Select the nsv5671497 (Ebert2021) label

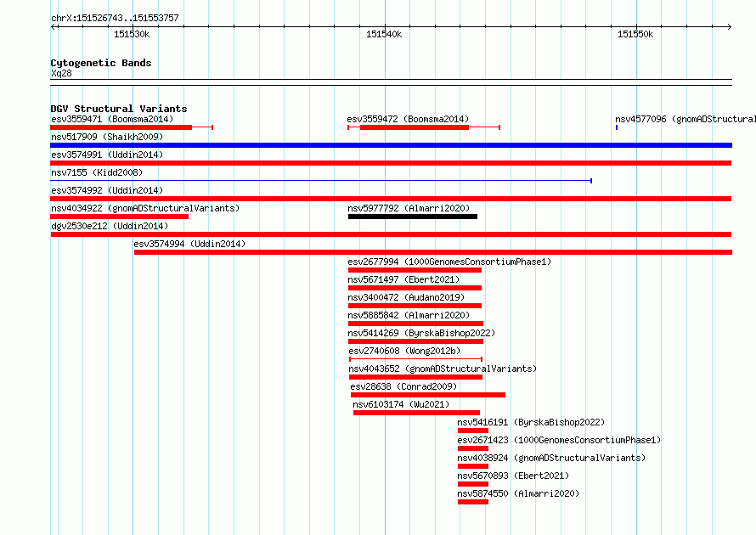403,279
